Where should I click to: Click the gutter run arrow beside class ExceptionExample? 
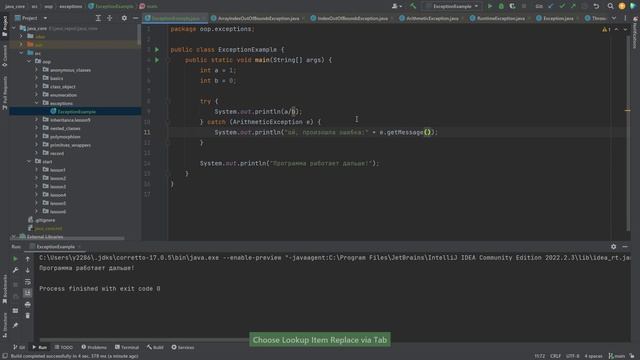pyautogui.click(x=157, y=49)
